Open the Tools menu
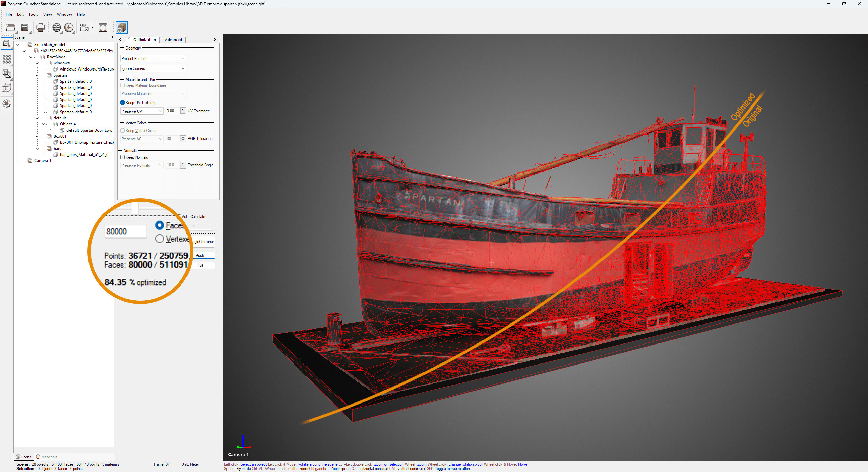This screenshot has width=868, height=472. pos(33,14)
